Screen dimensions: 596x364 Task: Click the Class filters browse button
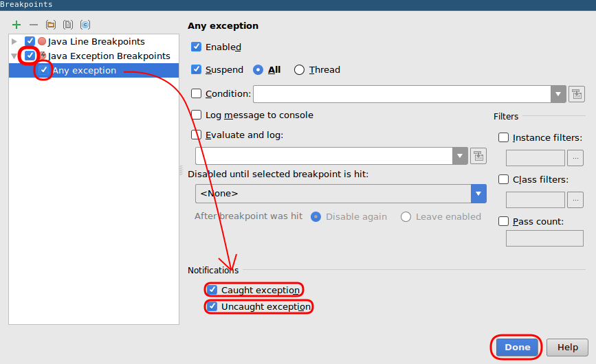point(575,200)
